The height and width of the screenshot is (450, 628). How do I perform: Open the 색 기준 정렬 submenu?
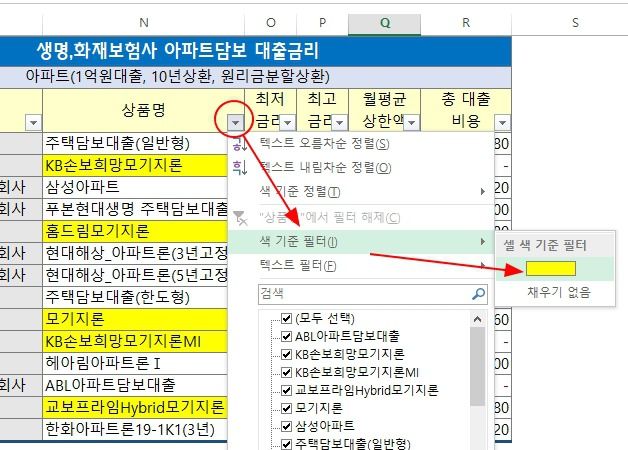pos(360,191)
